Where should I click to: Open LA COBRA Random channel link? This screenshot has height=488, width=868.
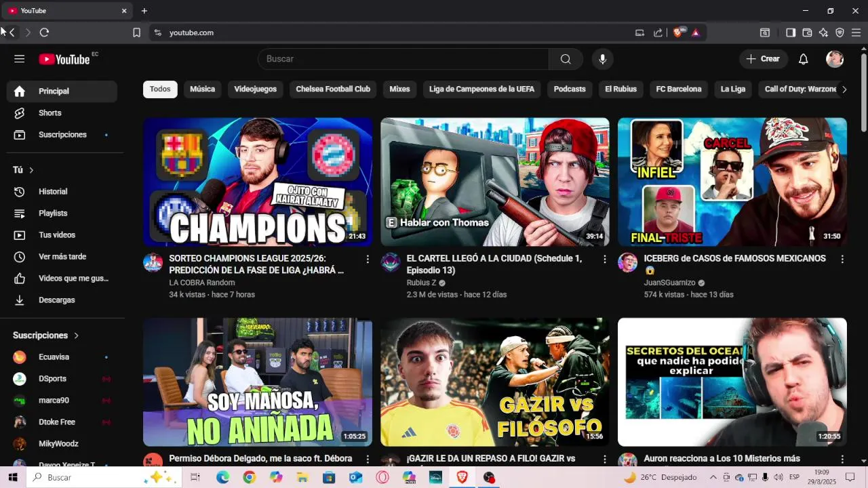202,283
